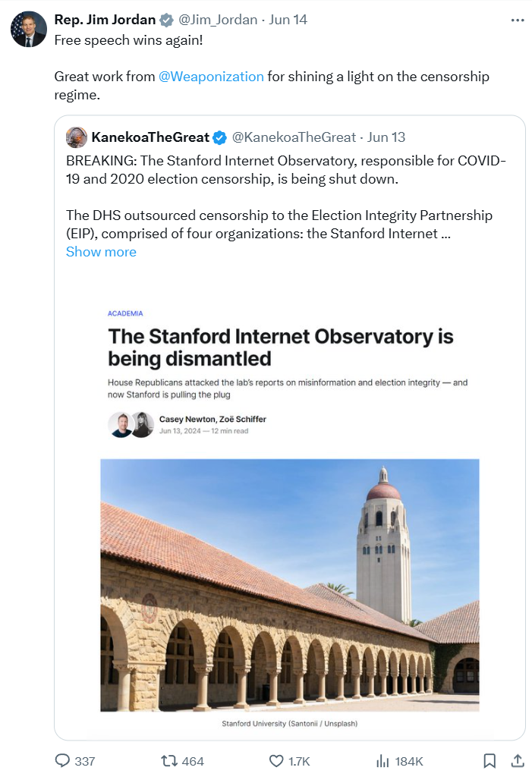Click the Jun 14 tweet timestamp
The width and height of the screenshot is (532, 780).
click(x=288, y=20)
